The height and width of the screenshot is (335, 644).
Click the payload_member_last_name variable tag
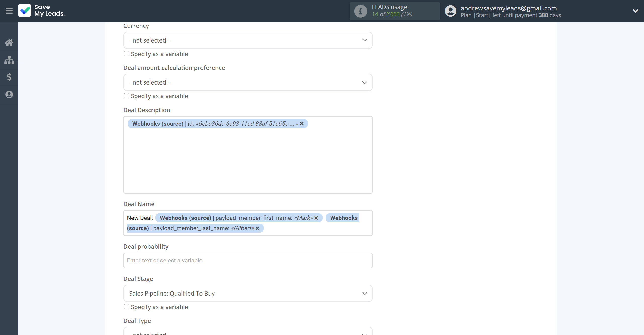click(x=195, y=228)
